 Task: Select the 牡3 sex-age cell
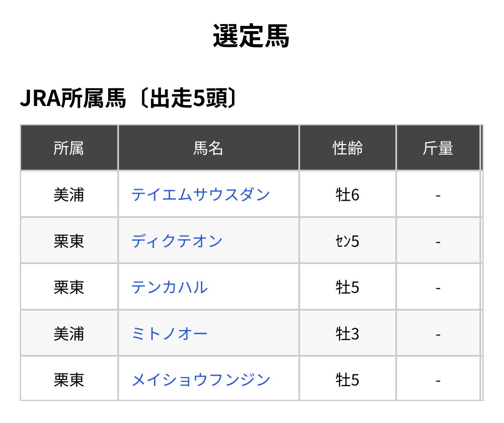(347, 333)
